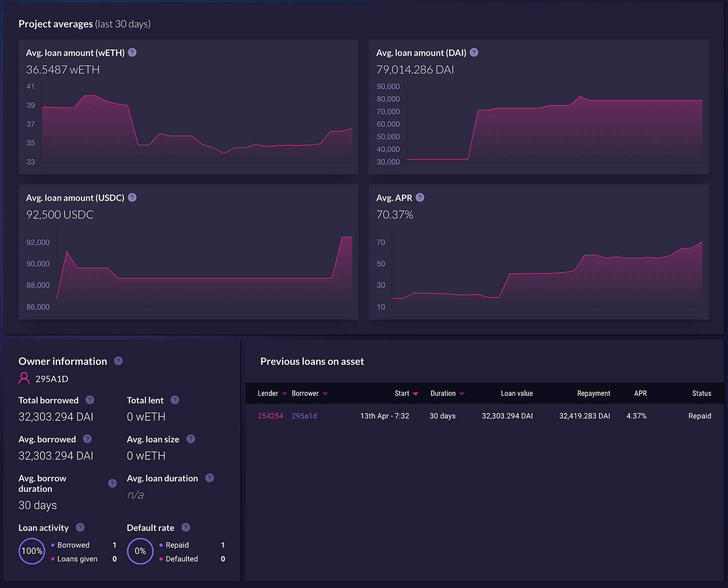Click help icon next to Avg. borrowed
Viewport: 728px width, 588px height.
(87, 439)
